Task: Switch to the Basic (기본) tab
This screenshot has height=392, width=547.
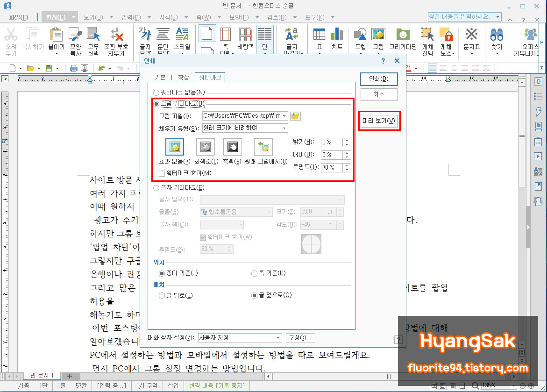Action: coord(160,77)
